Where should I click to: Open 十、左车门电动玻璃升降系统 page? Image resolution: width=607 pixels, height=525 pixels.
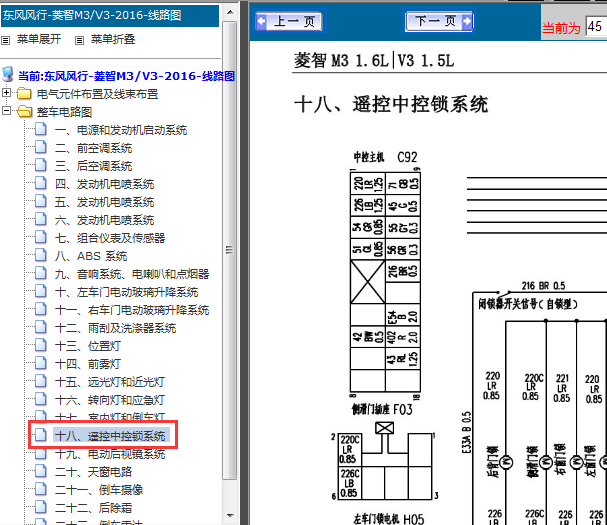pos(127,292)
